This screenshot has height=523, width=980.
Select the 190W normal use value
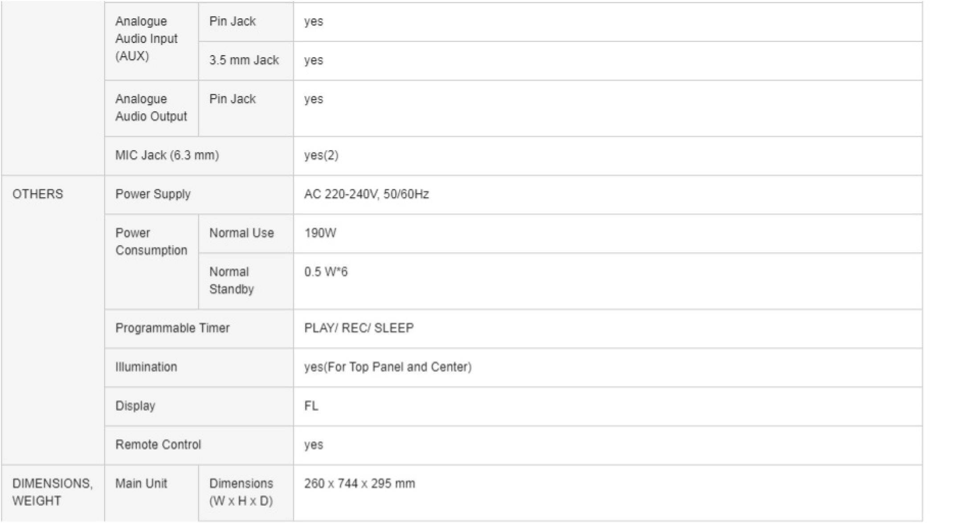(x=320, y=233)
